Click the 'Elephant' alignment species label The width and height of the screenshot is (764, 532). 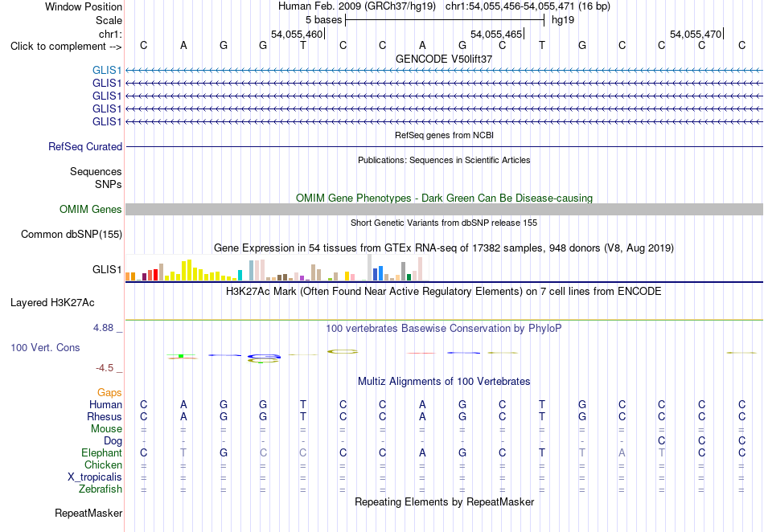coord(101,452)
